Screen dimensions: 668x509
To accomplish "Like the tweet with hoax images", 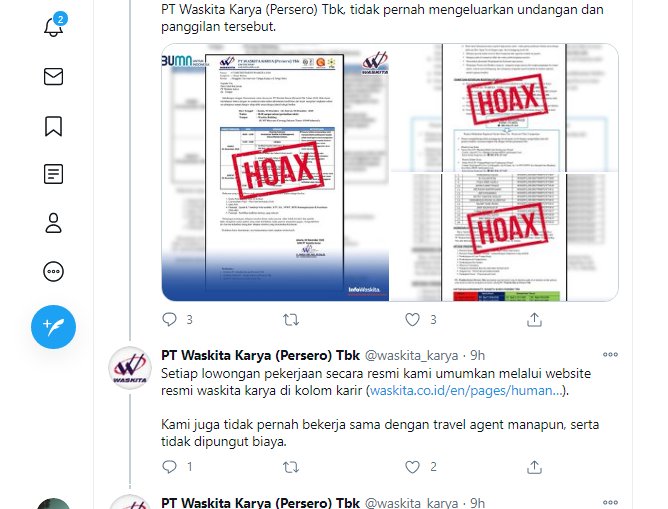I will tap(412, 319).
